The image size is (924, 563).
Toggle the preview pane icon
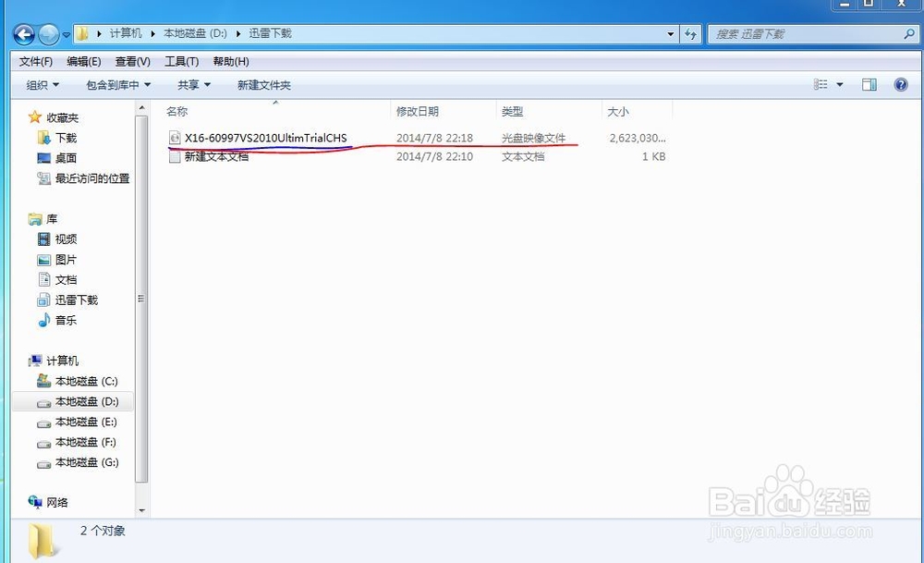pyautogui.click(x=869, y=85)
